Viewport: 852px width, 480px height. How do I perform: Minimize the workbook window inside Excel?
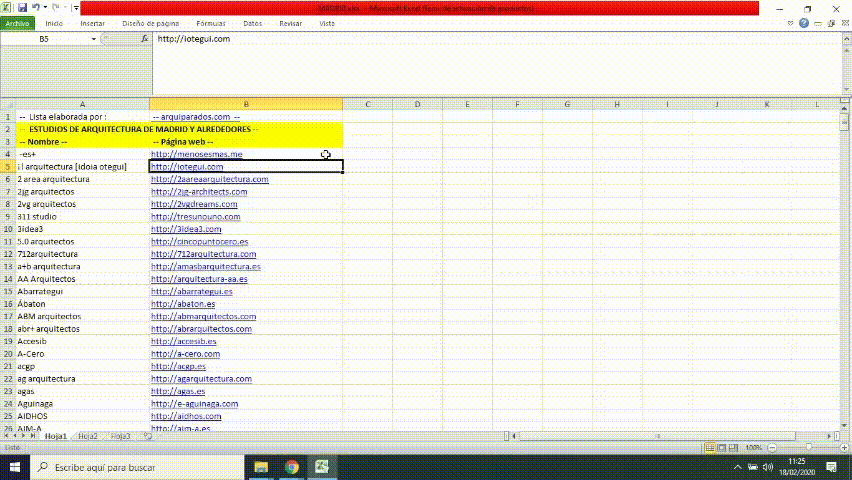pyautogui.click(x=818, y=23)
